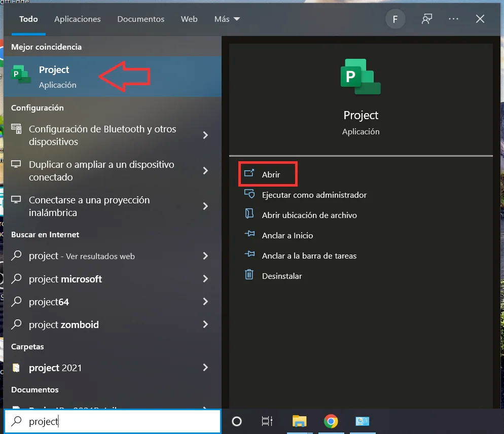This screenshot has height=434, width=504.
Task: Open the three-dots options menu
Action: (x=453, y=19)
